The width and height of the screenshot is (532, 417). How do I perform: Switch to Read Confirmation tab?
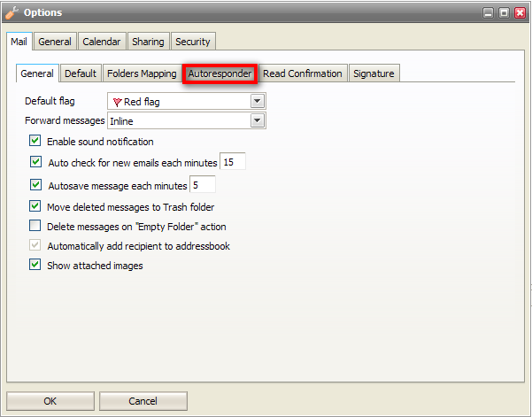pos(302,73)
